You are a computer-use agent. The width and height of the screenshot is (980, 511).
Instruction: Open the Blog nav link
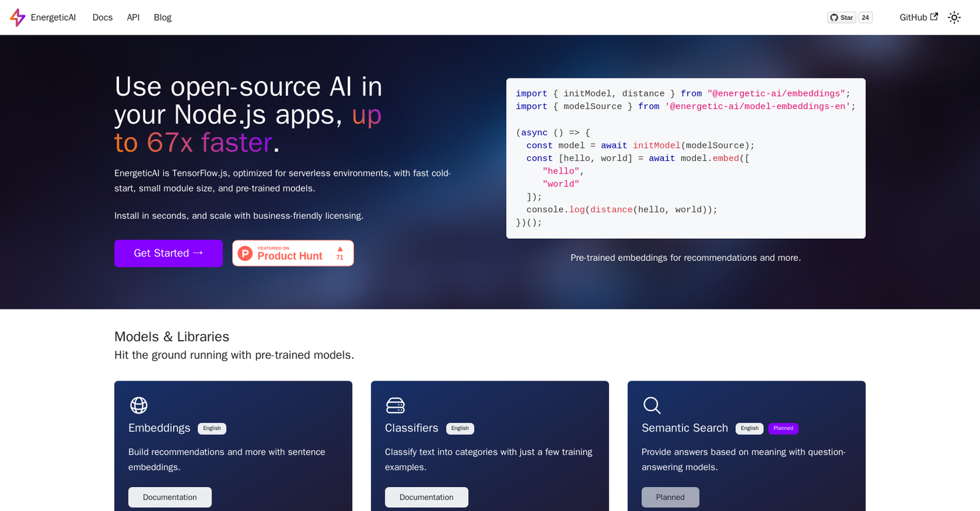(162, 17)
